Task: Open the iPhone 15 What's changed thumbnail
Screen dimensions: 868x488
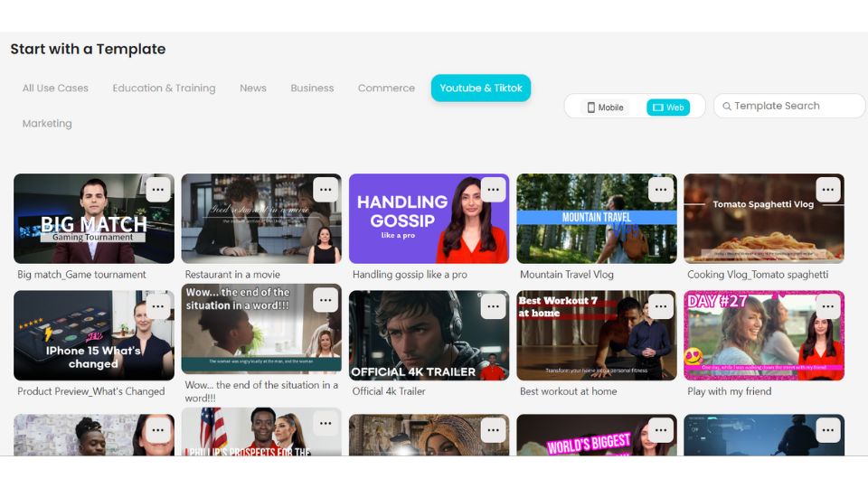Action: tap(94, 335)
